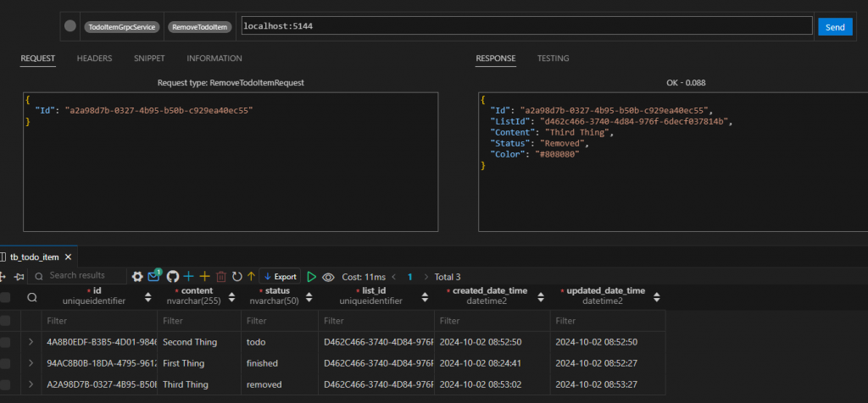
Task: Check the Second Thing row checkbox
Action: (x=6, y=342)
